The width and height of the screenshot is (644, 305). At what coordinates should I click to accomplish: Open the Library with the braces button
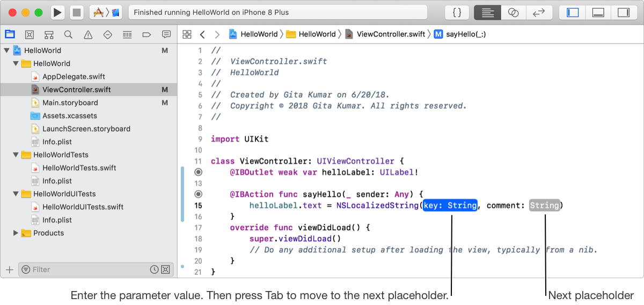tap(457, 12)
